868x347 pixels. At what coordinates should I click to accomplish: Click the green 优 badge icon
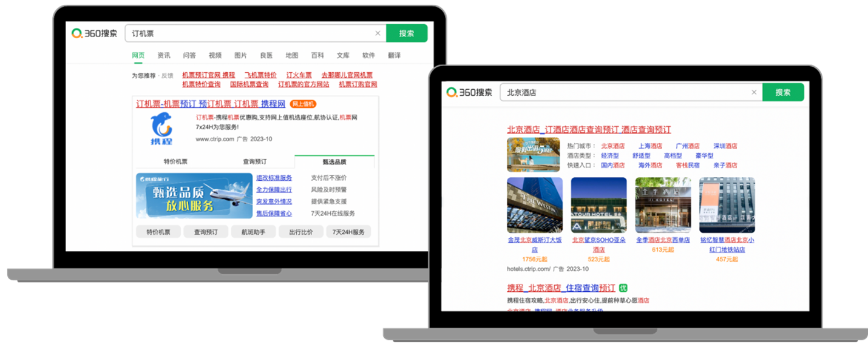click(x=623, y=288)
